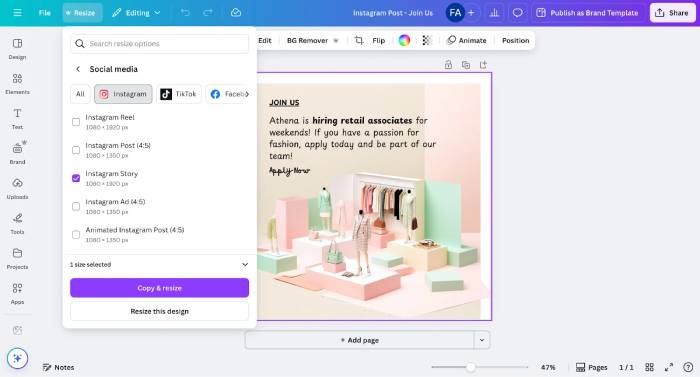Open BG Remover dropdown arrow
The width and height of the screenshot is (700, 377).
click(336, 41)
